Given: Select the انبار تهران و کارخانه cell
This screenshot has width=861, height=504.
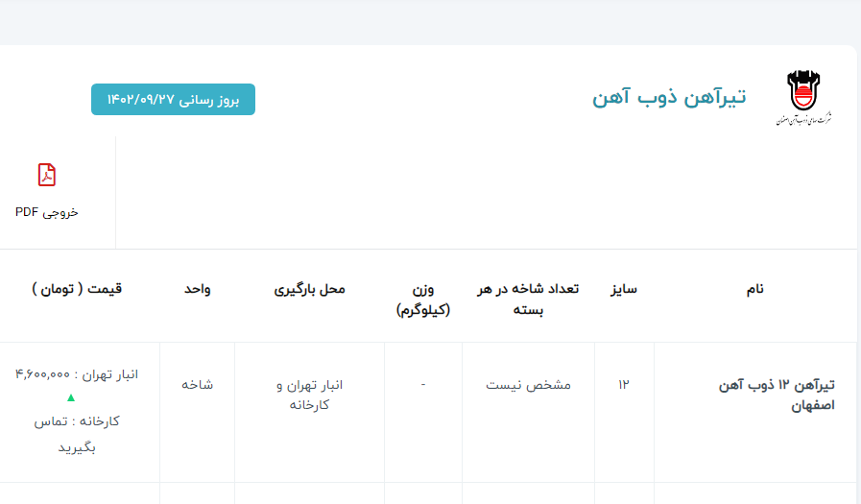Looking at the screenshot, I should click(309, 395).
